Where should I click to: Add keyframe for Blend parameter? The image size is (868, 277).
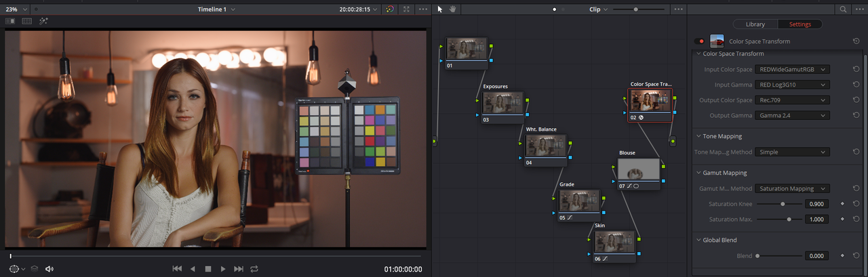pyautogui.click(x=842, y=256)
